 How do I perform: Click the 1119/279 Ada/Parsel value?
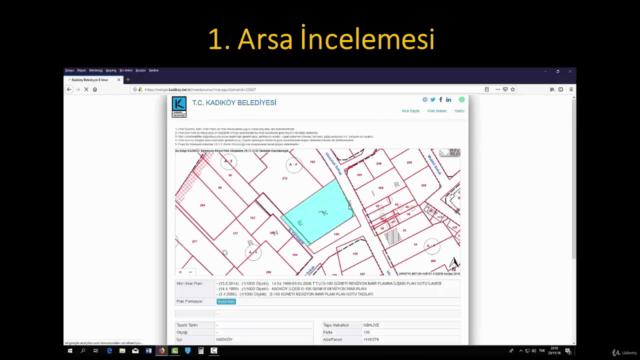[371, 340]
